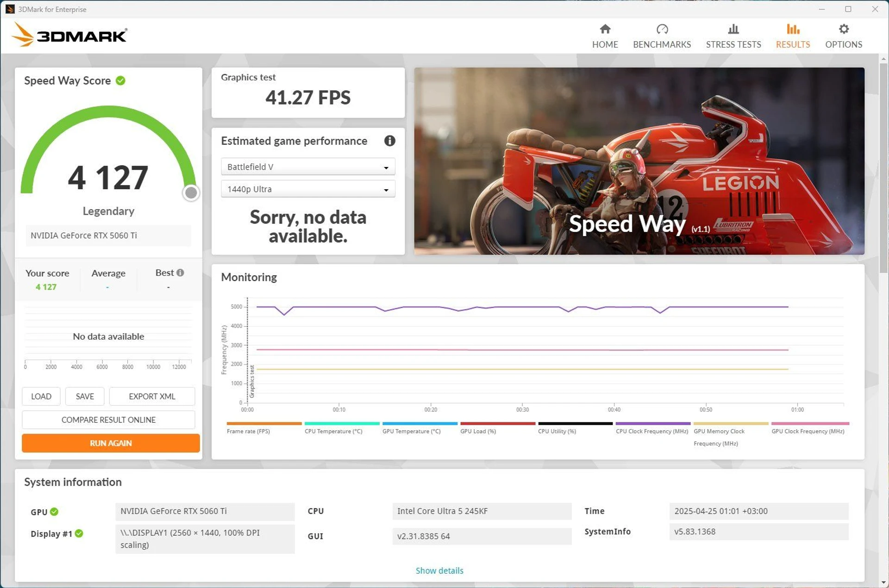Open the OPTIONS tab
The image size is (889, 588).
point(844,37)
